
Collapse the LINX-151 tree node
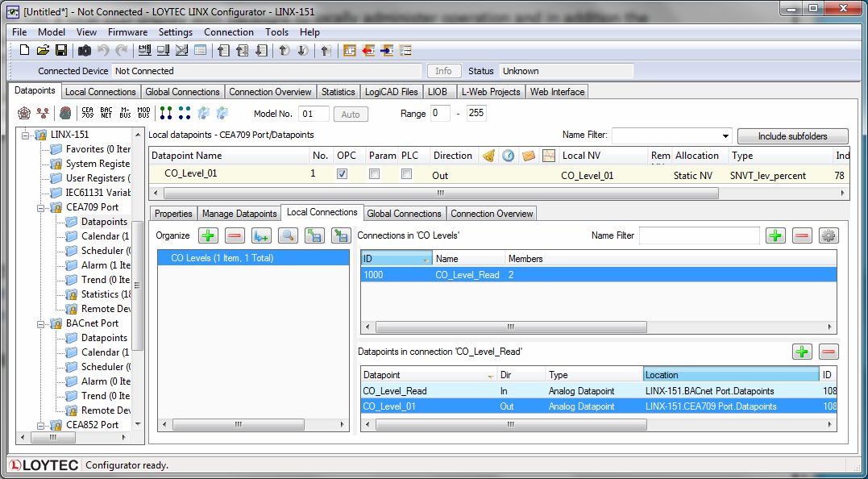coord(25,135)
